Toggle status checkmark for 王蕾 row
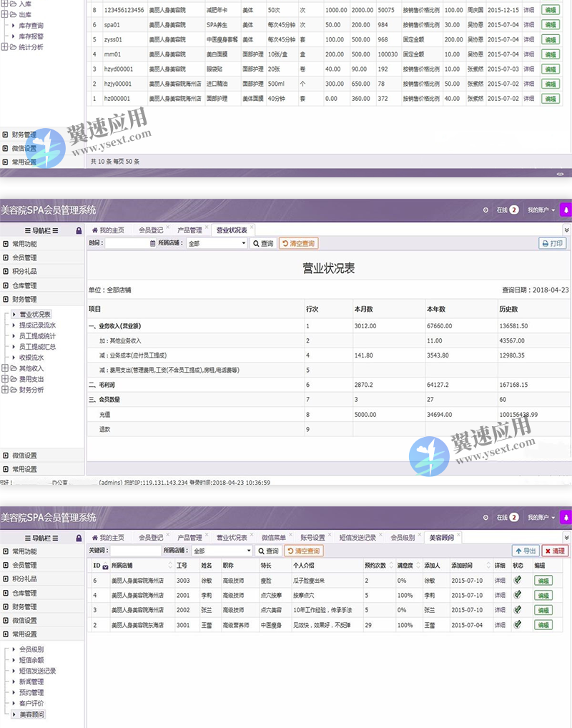Screen dimensions: 572x728 tap(518, 624)
